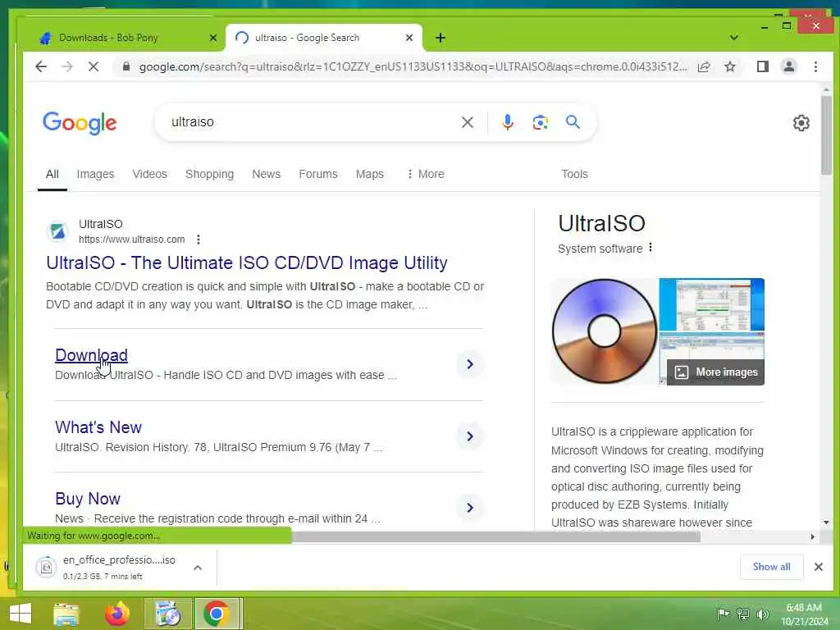840x630 pixels.
Task: Open Google quick settings gear
Action: click(801, 123)
